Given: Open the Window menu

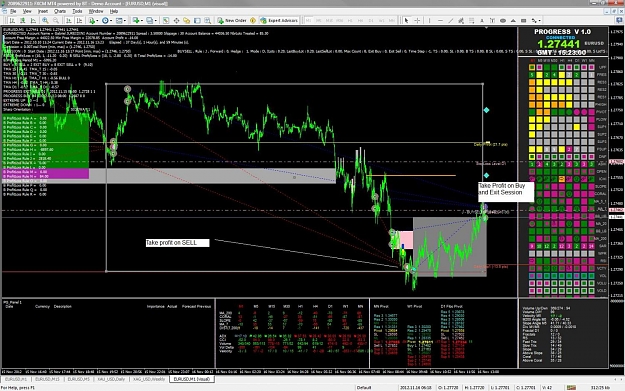Looking at the screenshot, I should pos(96,11).
